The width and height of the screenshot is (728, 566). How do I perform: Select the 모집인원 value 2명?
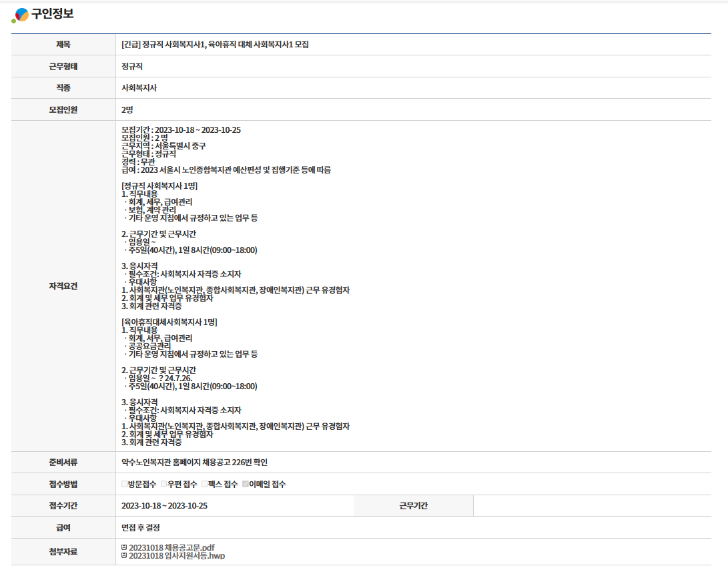click(x=127, y=110)
